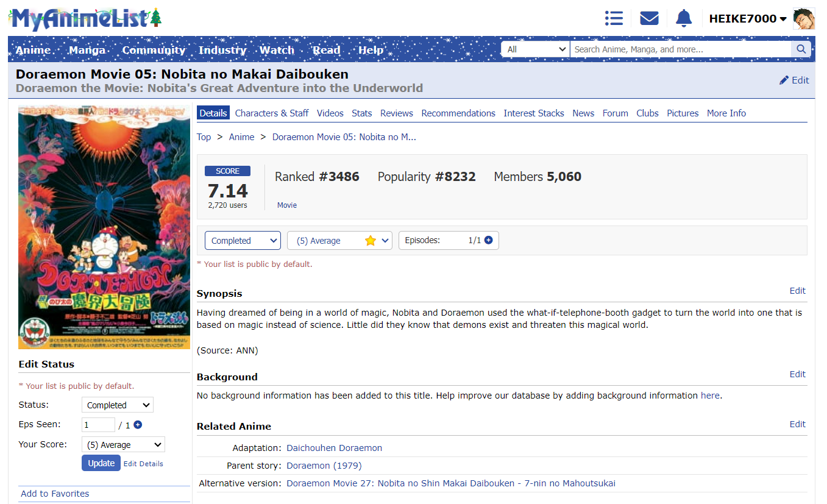Screen dimensions: 827x504
Task: Open the '(5) Average' star rating dropdown
Action: [x=339, y=241]
